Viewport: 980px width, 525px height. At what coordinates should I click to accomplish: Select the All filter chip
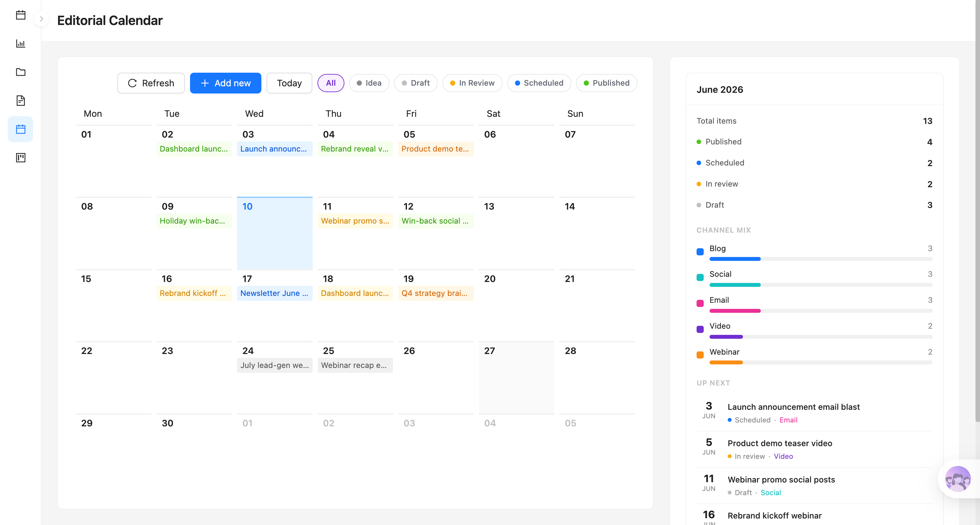330,83
